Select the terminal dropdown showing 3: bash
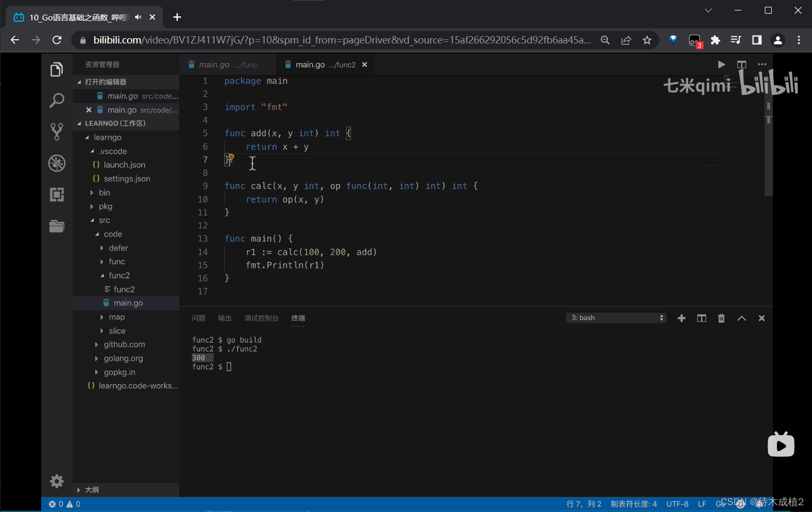812x512 pixels. [616, 318]
